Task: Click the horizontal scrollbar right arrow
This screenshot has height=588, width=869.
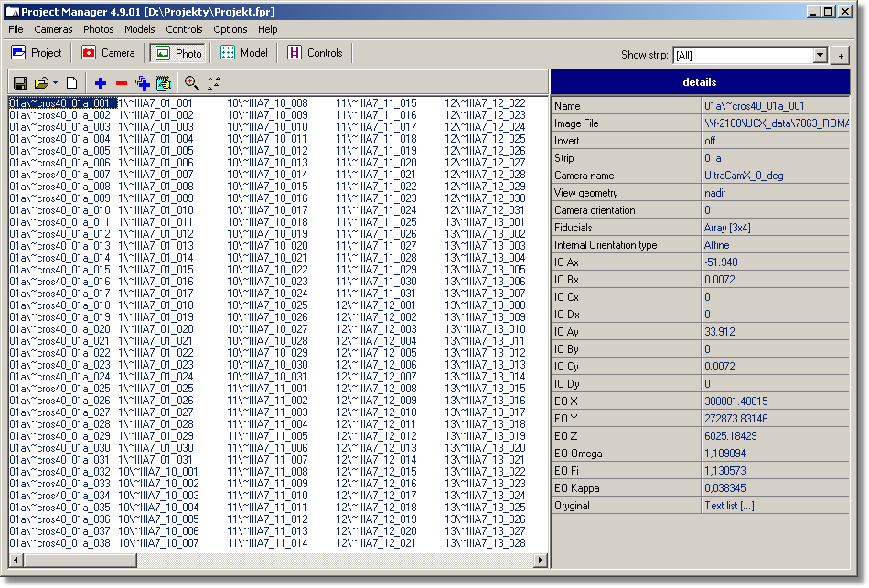Action: click(x=541, y=561)
